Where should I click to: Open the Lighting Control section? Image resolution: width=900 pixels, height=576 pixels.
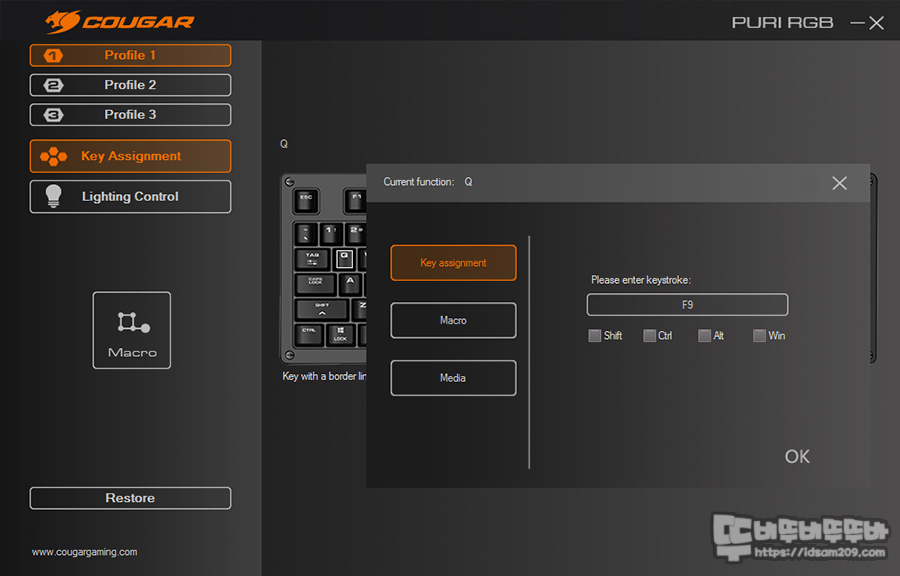tap(130, 197)
